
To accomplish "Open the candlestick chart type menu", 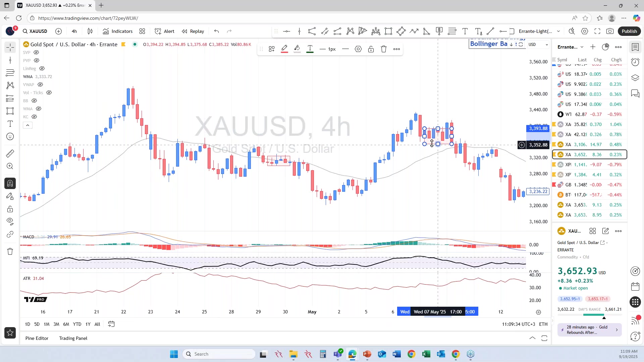I will tap(90, 31).
